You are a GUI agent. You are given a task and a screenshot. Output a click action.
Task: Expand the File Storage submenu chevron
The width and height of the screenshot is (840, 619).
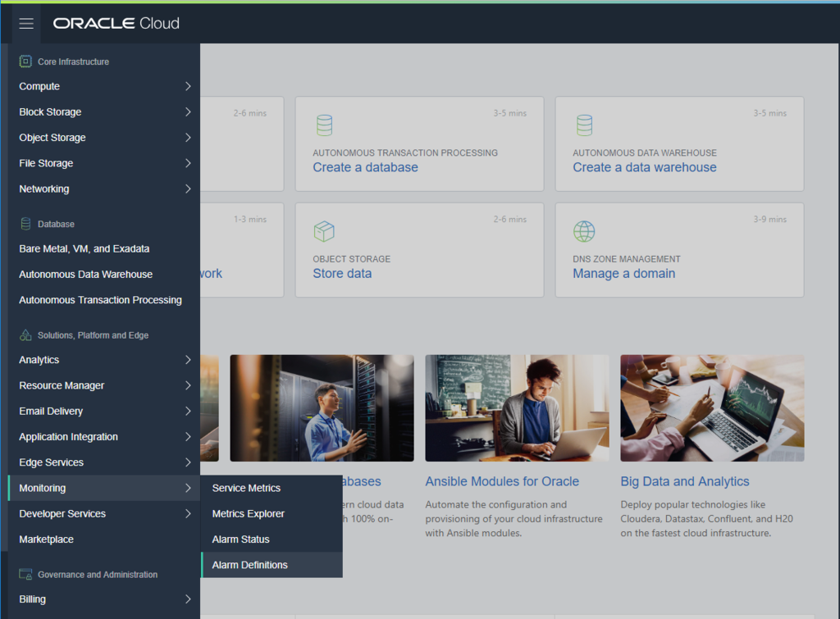tap(188, 163)
